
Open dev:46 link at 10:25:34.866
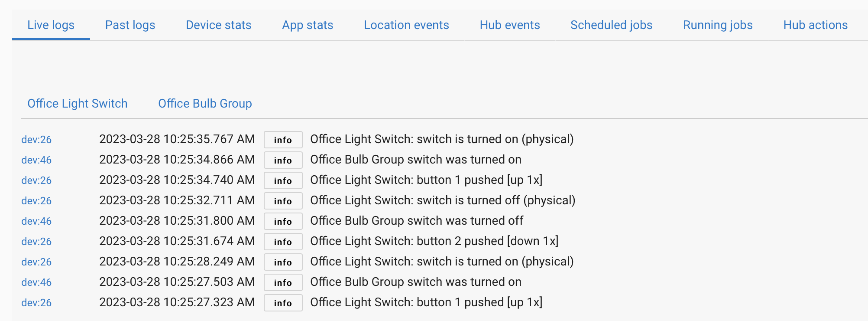tap(36, 160)
